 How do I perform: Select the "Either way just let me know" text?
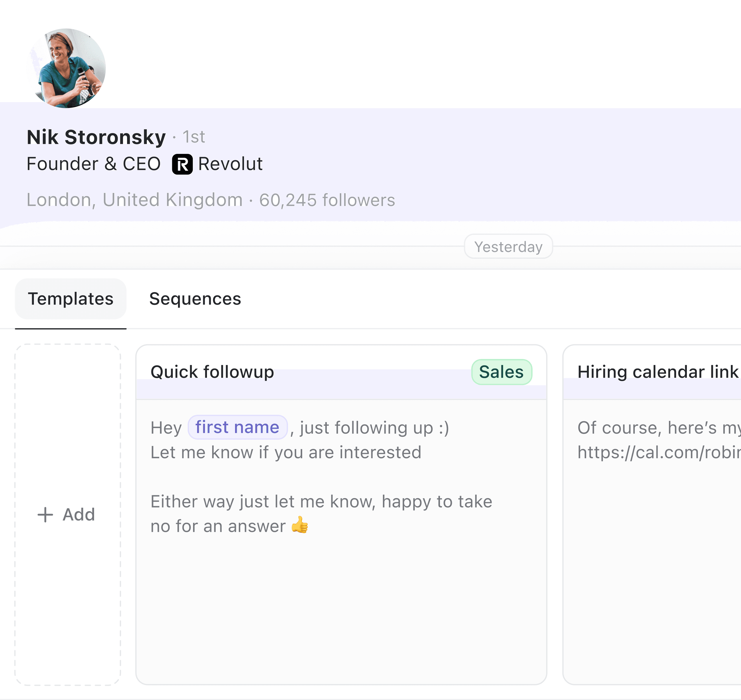(x=321, y=502)
